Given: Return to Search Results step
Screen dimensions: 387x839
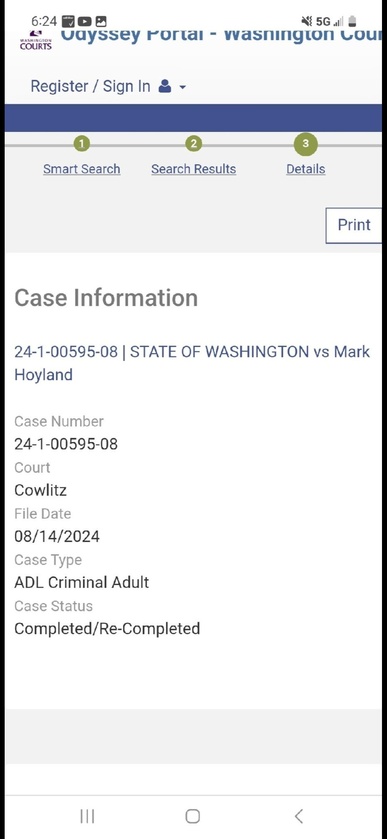Looking at the screenshot, I should 193,169.
